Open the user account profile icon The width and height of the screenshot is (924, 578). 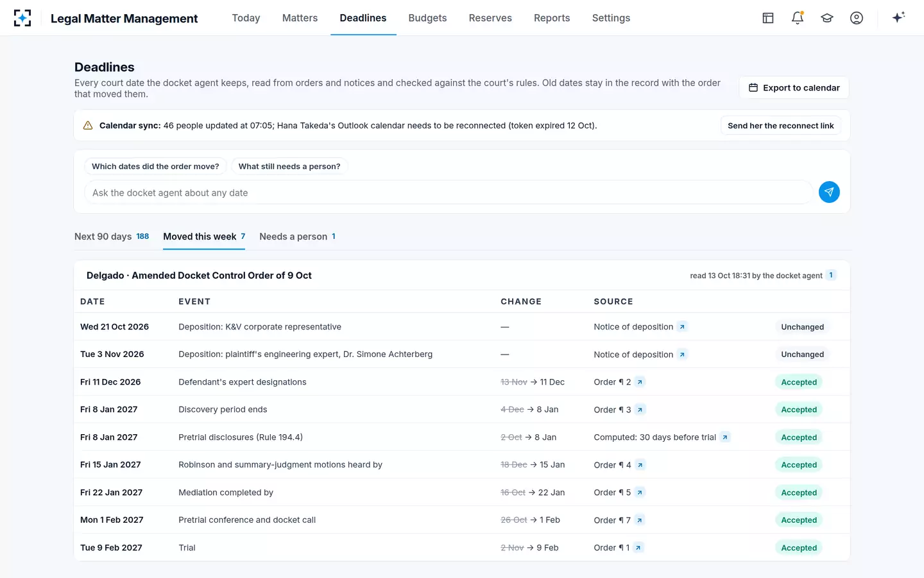857,18
